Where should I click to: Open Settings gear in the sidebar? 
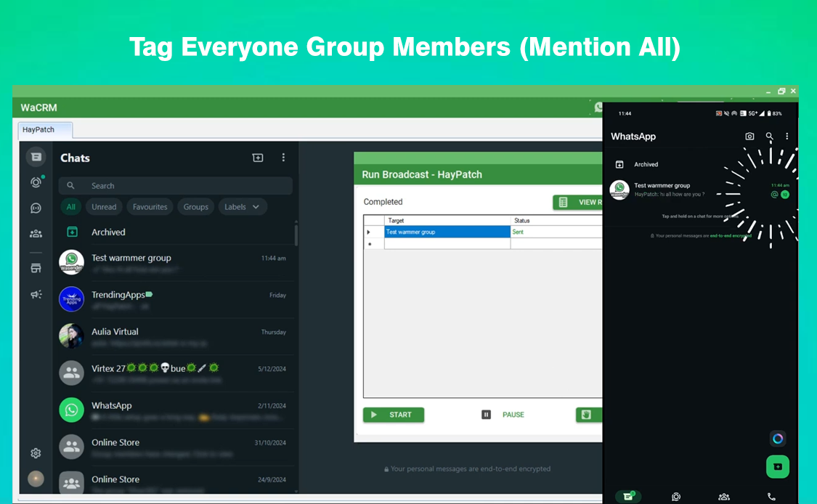pyautogui.click(x=36, y=453)
